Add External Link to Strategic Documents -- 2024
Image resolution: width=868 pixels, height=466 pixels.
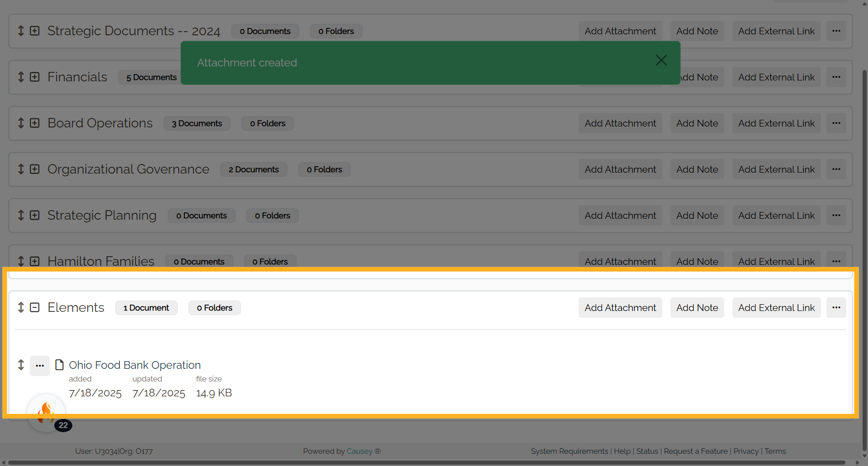(x=776, y=31)
